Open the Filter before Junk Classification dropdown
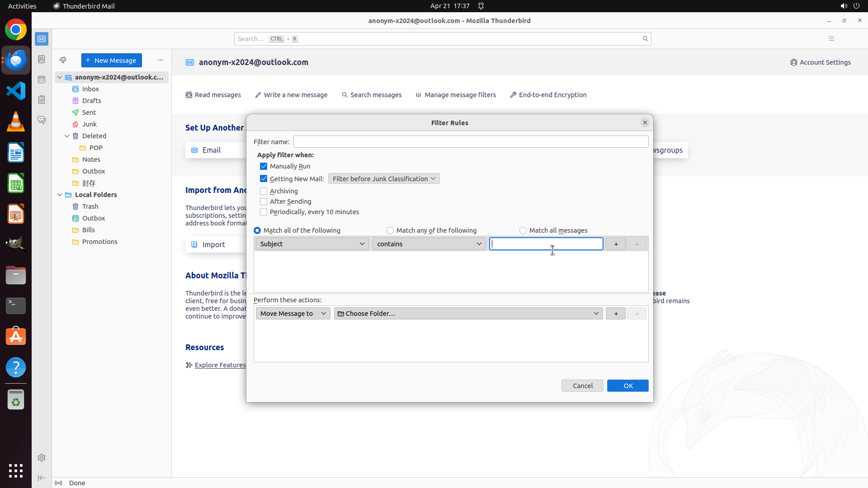The image size is (868, 488). coord(383,179)
